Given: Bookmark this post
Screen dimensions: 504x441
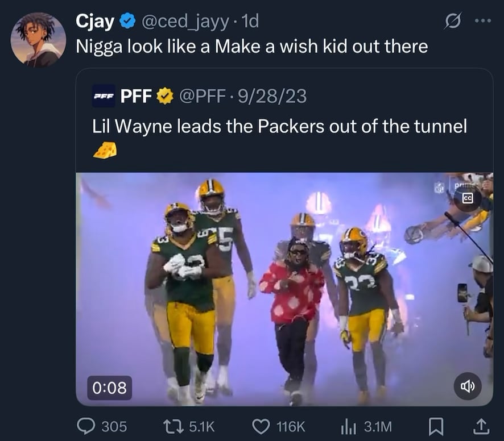Looking at the screenshot, I should [x=437, y=426].
